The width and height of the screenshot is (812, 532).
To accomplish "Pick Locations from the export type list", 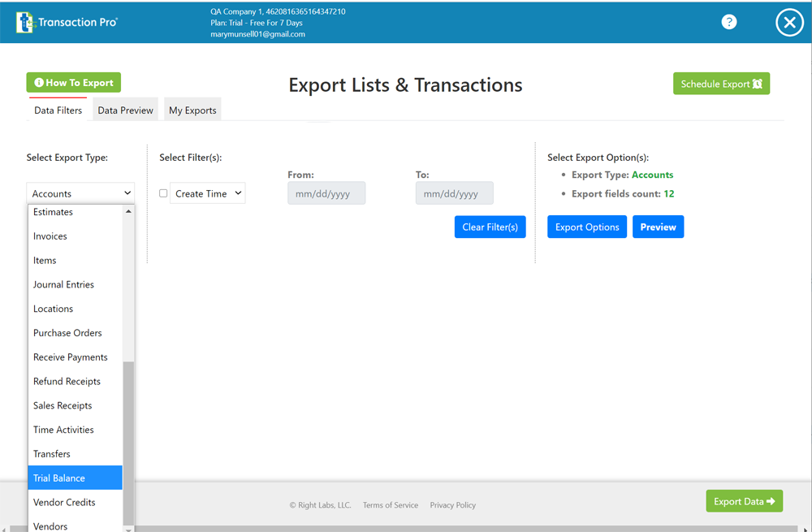I will point(75,309).
